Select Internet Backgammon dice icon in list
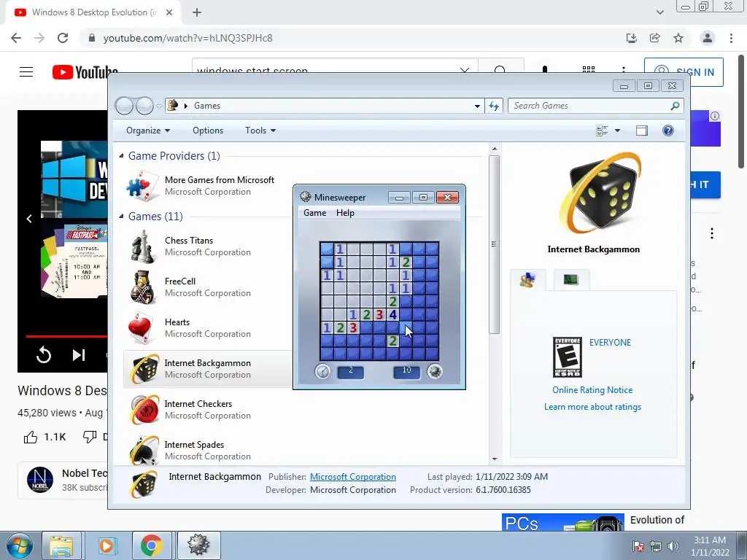Image resolution: width=747 pixels, height=560 pixels. pyautogui.click(x=144, y=368)
